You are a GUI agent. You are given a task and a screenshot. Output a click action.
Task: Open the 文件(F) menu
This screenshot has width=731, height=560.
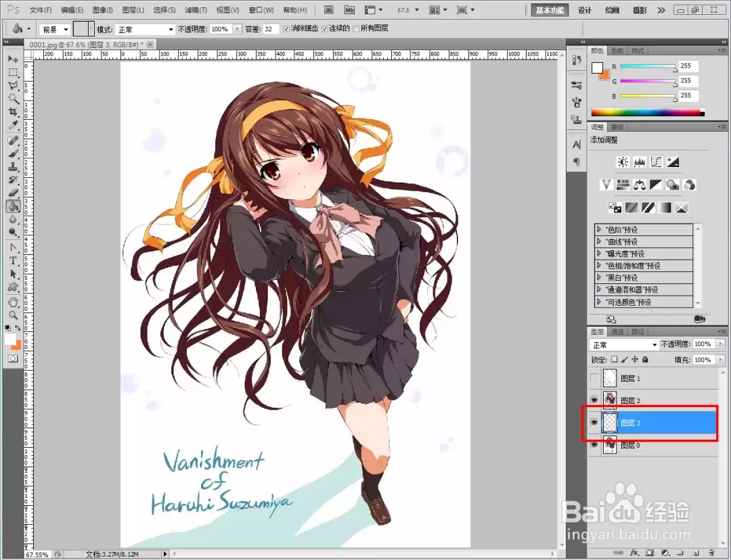click(41, 9)
